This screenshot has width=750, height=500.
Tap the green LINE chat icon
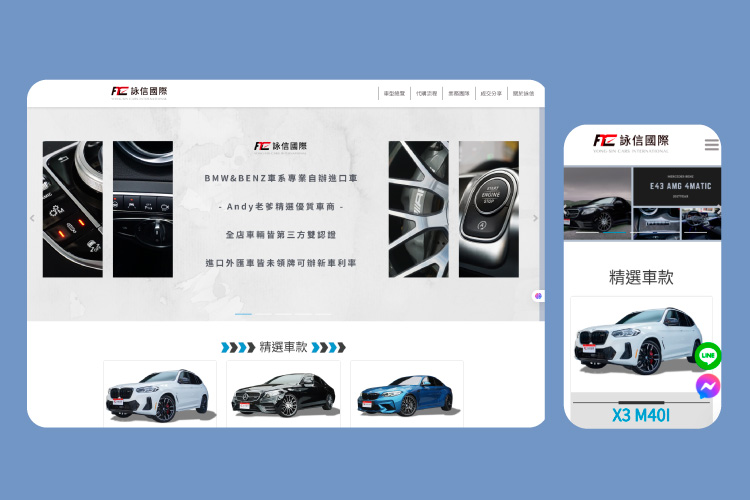point(708,356)
